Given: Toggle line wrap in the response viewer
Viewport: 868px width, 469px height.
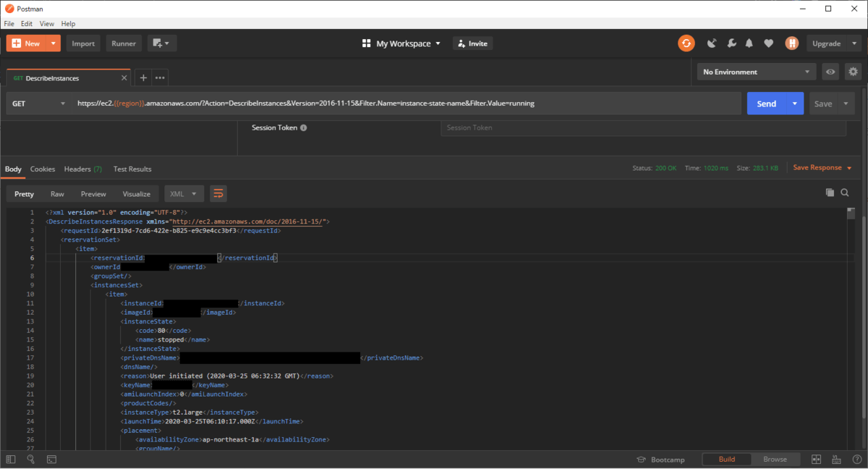Looking at the screenshot, I should [x=218, y=193].
